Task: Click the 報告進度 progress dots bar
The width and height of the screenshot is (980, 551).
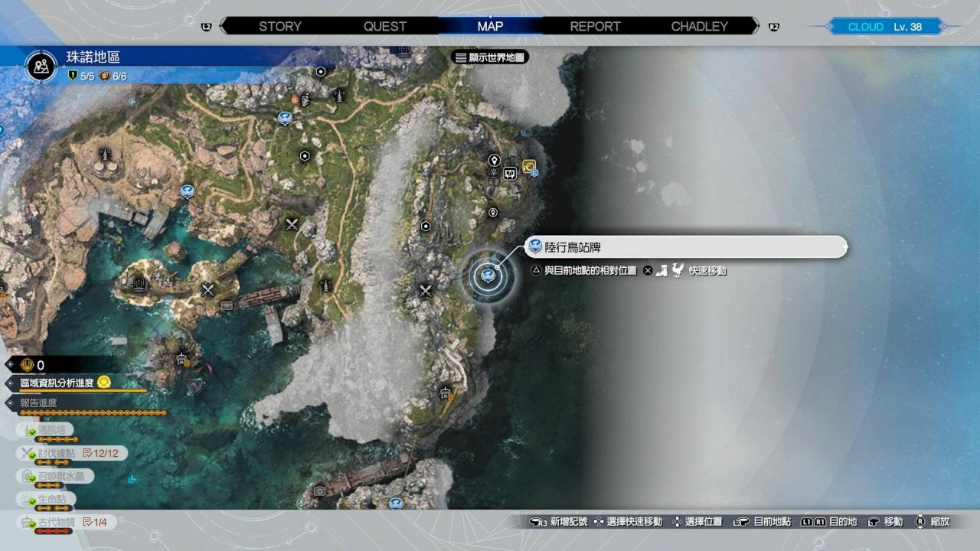Action: click(x=92, y=413)
